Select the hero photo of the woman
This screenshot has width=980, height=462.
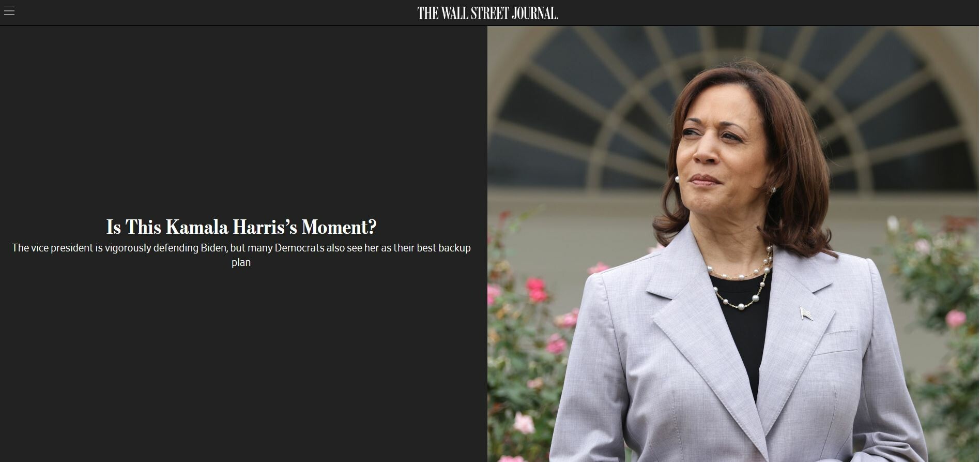tap(733, 244)
